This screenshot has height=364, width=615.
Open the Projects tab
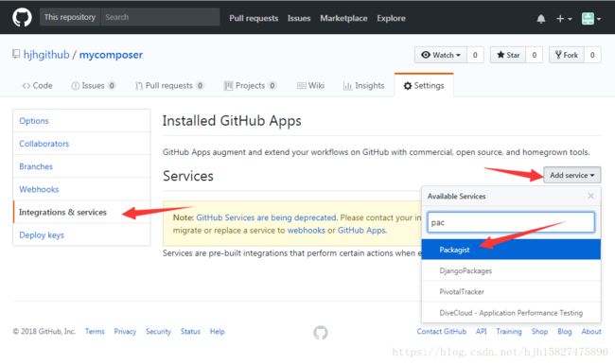[x=250, y=85]
